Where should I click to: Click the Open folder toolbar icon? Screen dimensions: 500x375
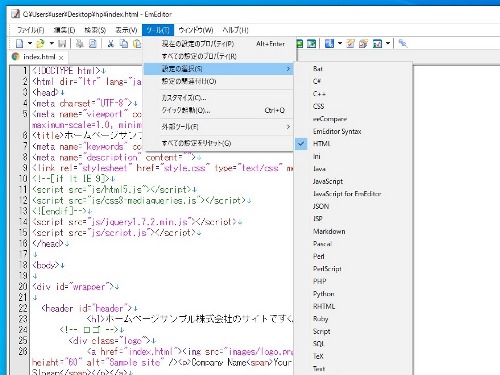pyautogui.click(x=40, y=43)
